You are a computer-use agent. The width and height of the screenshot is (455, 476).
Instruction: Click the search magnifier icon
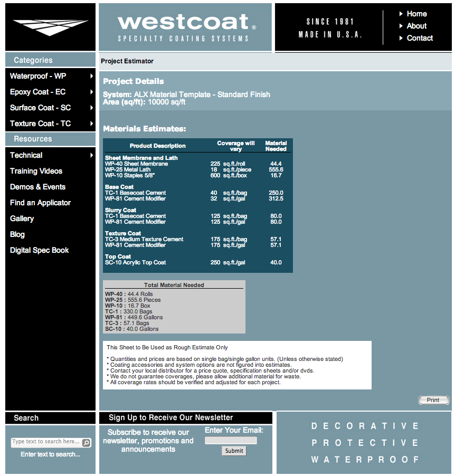[86, 443]
